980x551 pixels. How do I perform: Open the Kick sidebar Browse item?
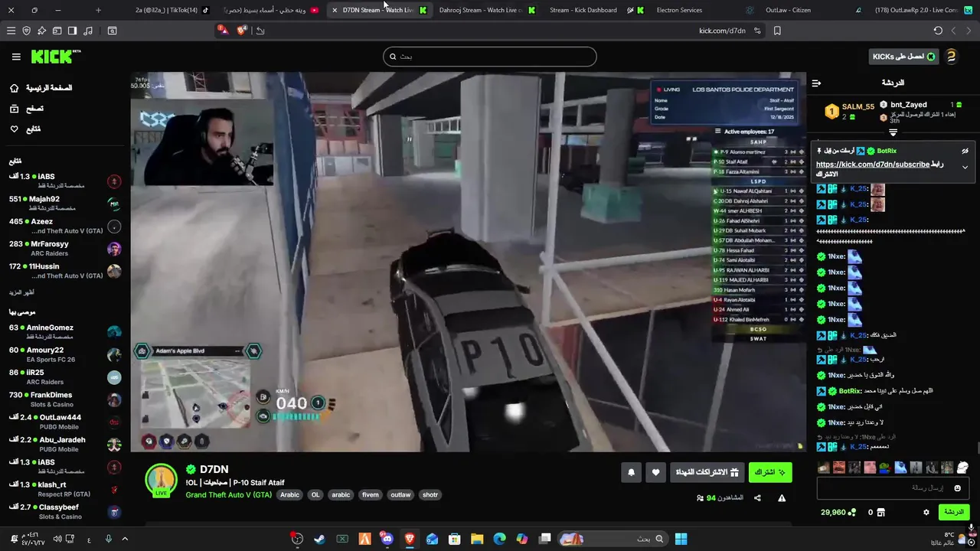[x=26, y=109]
